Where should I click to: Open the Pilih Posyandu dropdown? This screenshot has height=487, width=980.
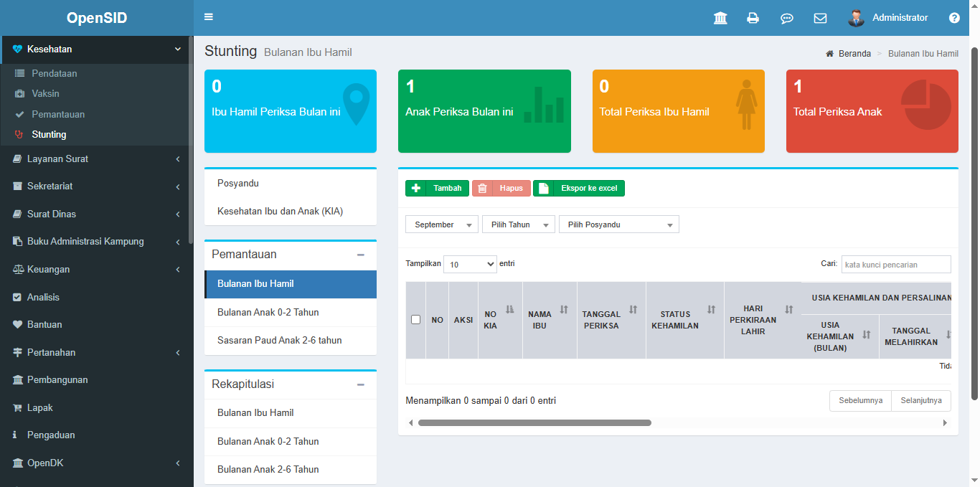[618, 224]
